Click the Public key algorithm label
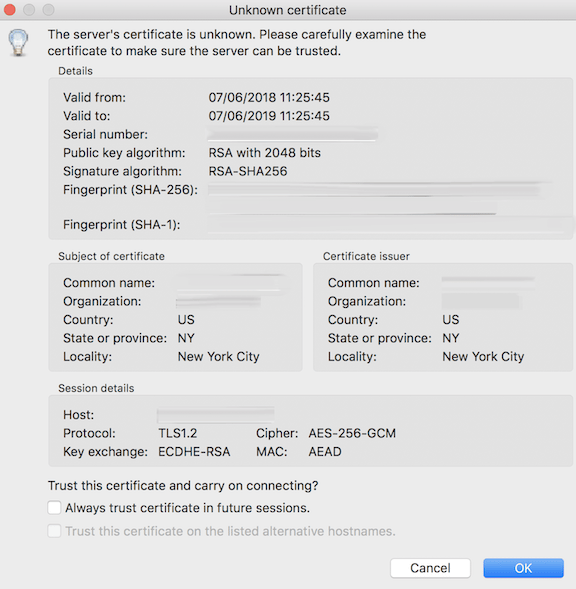Image resolution: width=576 pixels, height=589 pixels. coord(124,153)
